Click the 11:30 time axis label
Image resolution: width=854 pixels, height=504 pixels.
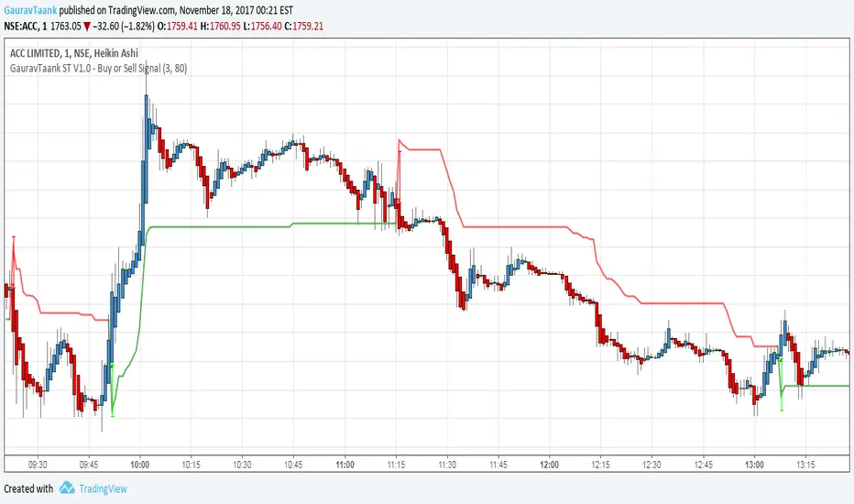pyautogui.click(x=447, y=465)
